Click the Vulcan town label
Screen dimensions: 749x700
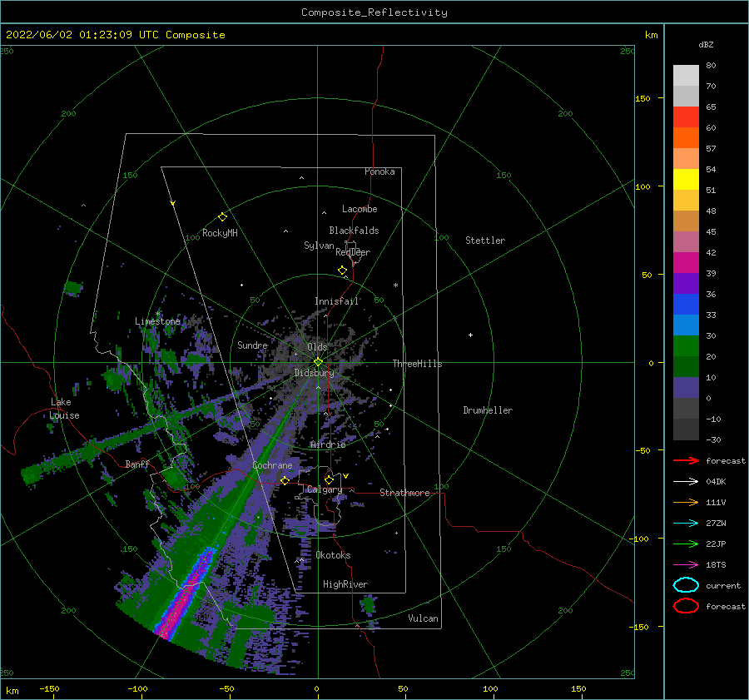click(423, 618)
